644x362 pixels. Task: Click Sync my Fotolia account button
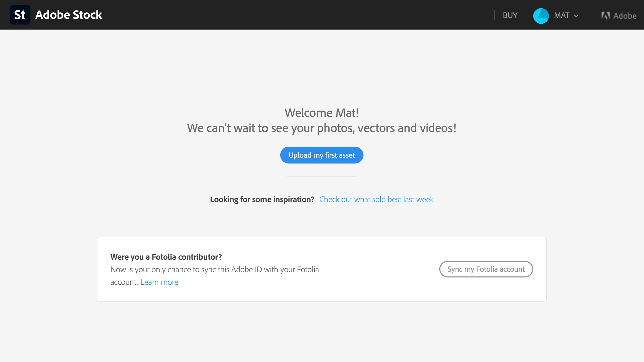pyautogui.click(x=486, y=269)
